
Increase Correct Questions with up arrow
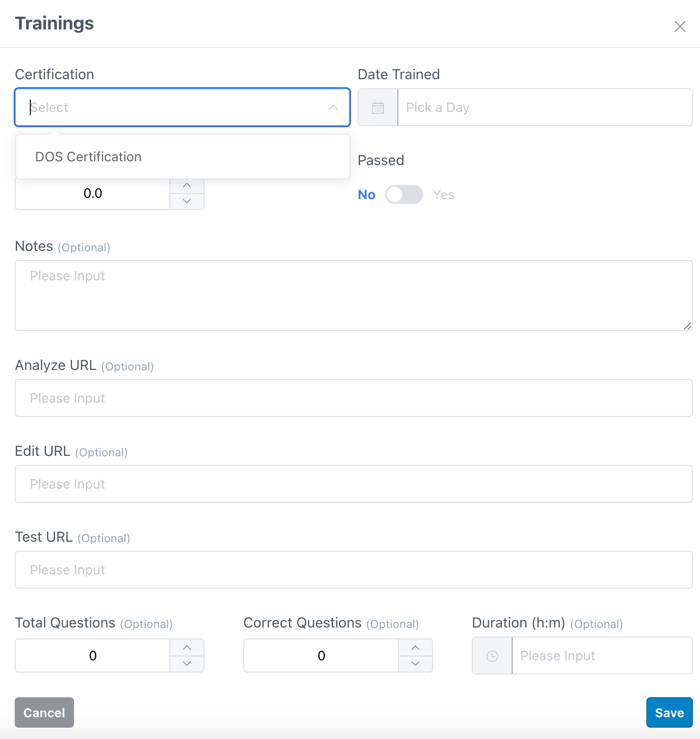[x=415, y=647]
